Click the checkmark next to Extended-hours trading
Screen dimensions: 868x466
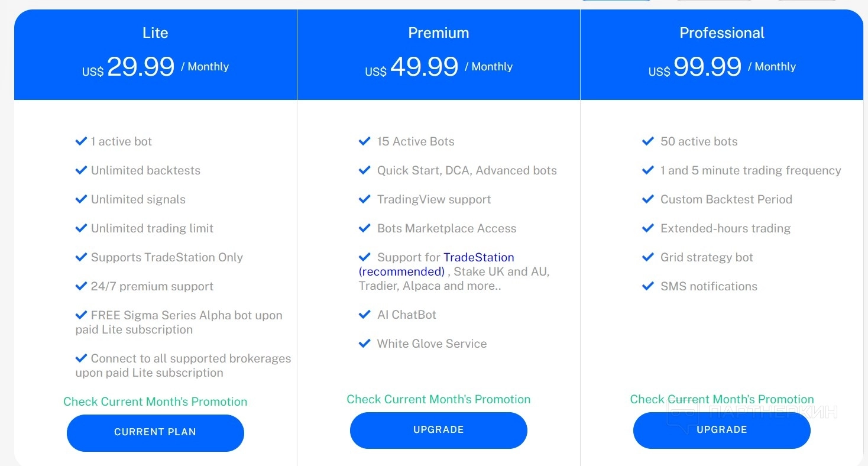coord(647,228)
